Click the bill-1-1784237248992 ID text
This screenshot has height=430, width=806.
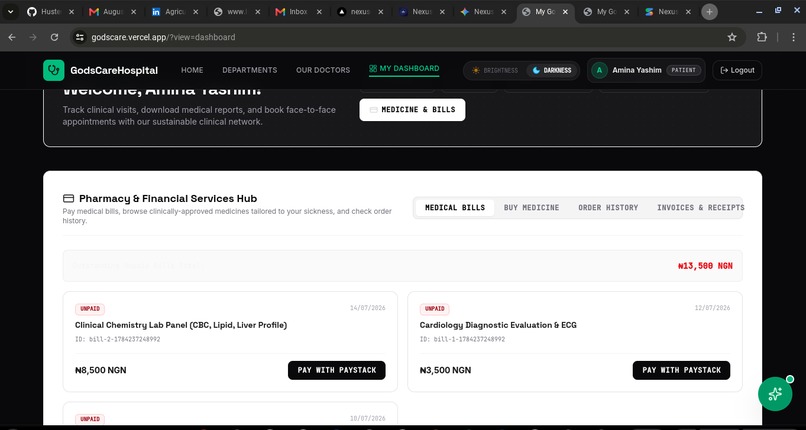pyautogui.click(x=463, y=340)
